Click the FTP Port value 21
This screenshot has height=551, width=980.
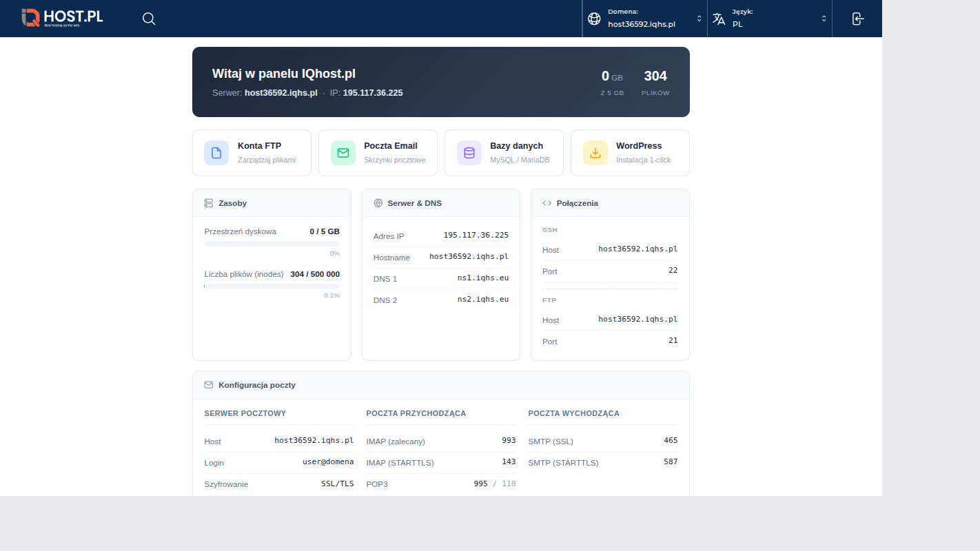coord(673,341)
